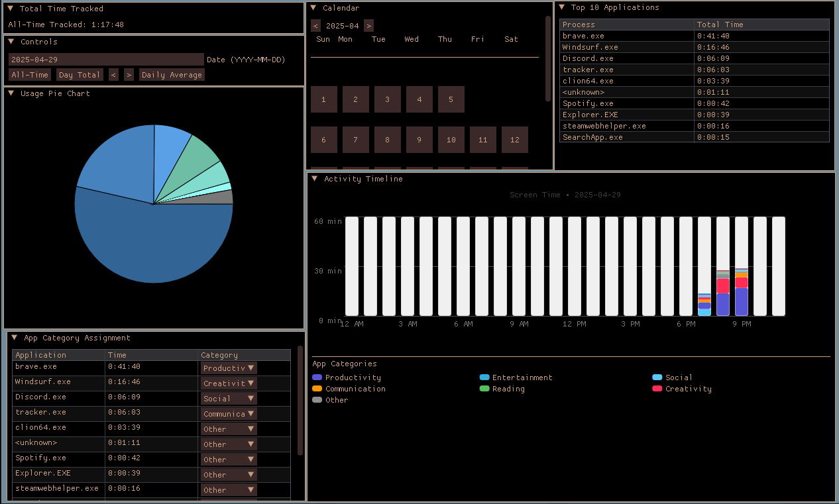Click the Communication legend color swatch
839x504 pixels.
coord(317,389)
